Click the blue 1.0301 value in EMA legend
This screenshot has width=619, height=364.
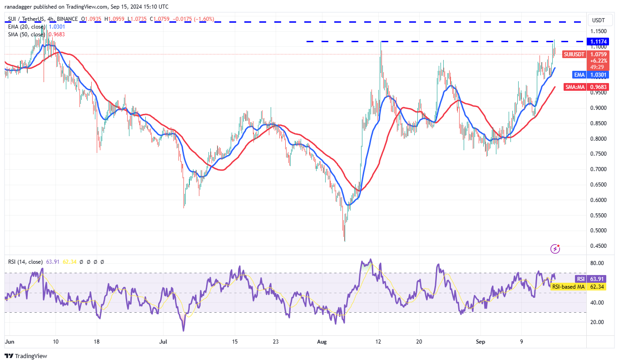(56, 27)
